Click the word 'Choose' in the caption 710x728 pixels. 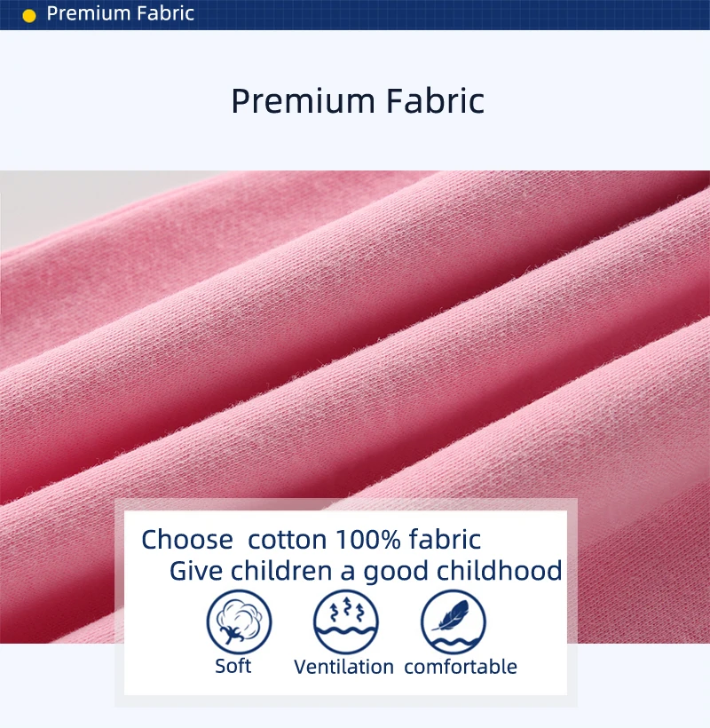[187, 540]
